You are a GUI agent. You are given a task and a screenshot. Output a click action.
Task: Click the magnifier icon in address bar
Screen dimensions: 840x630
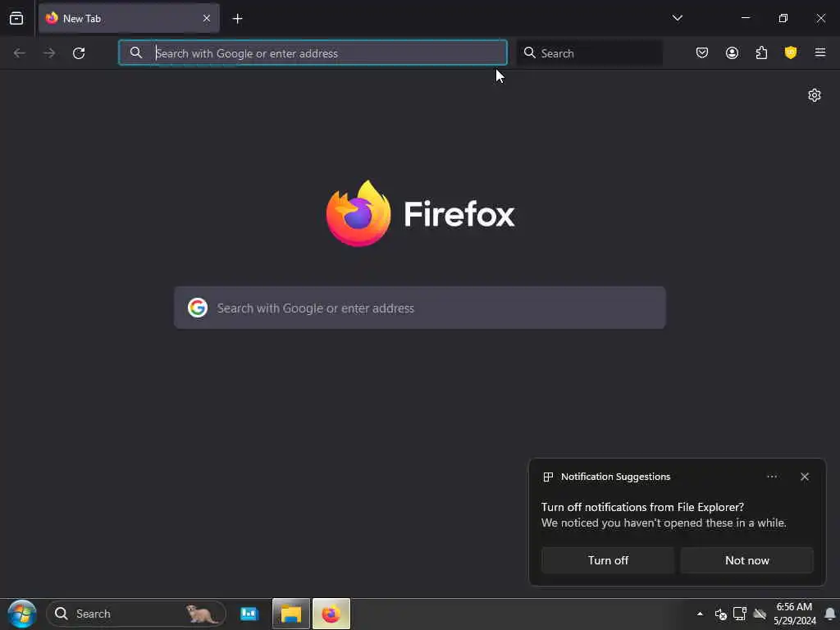[136, 52]
